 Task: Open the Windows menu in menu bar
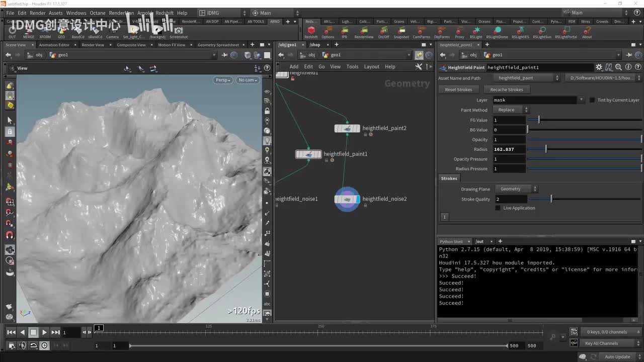tap(76, 13)
